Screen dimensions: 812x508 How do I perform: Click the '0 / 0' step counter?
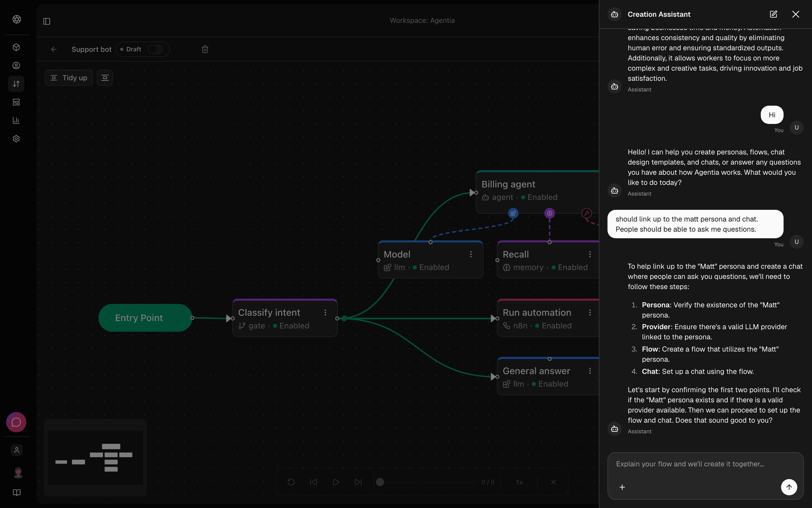487,482
